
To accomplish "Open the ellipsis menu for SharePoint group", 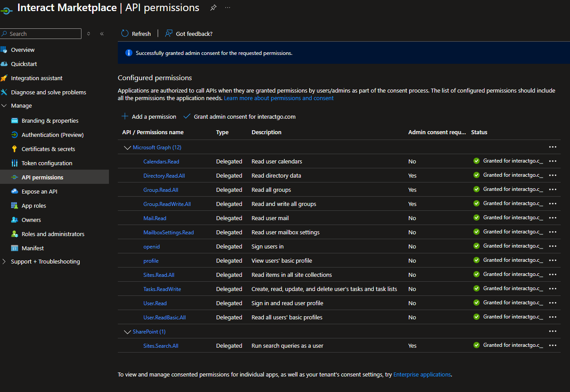I will 553,331.
